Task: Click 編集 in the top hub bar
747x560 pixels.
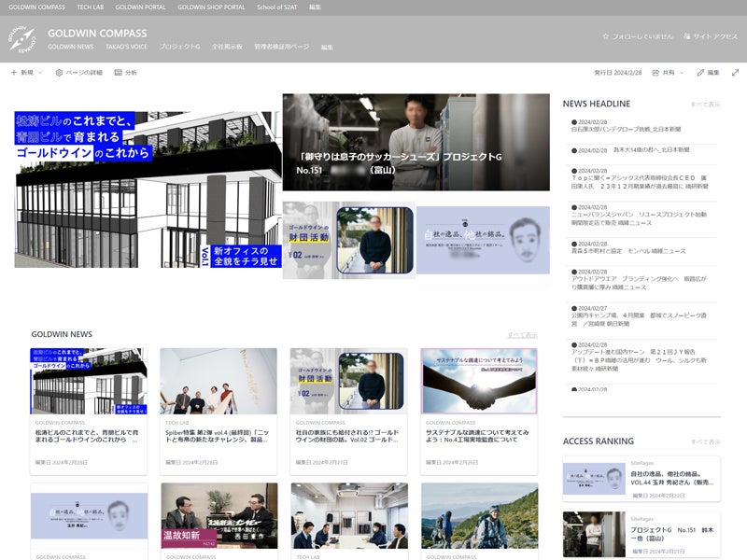Action: point(315,7)
